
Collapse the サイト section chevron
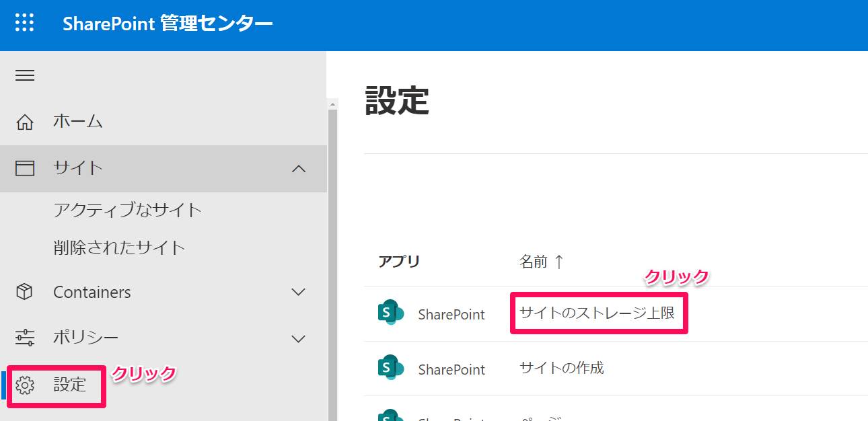click(299, 169)
